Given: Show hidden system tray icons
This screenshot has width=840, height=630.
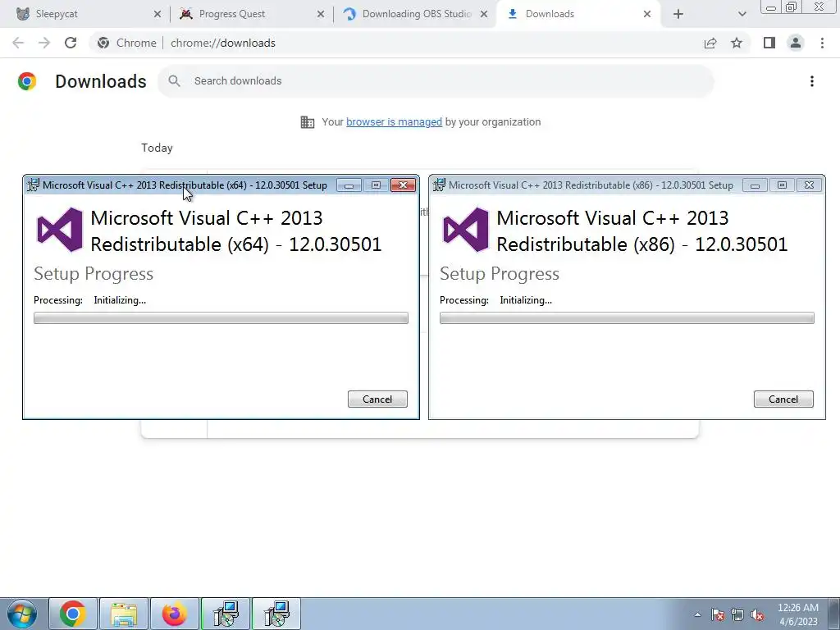Looking at the screenshot, I should (697, 614).
